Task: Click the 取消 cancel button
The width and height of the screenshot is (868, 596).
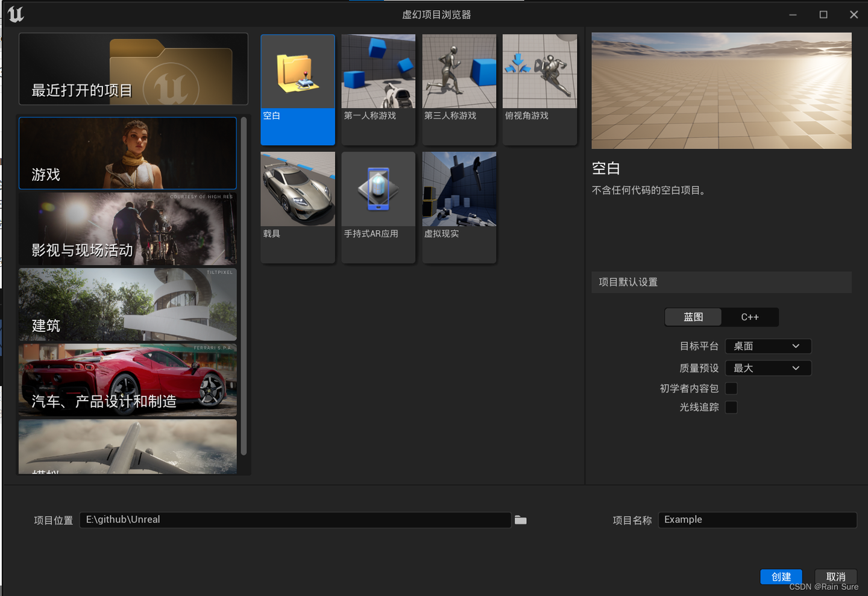Action: [x=835, y=577]
